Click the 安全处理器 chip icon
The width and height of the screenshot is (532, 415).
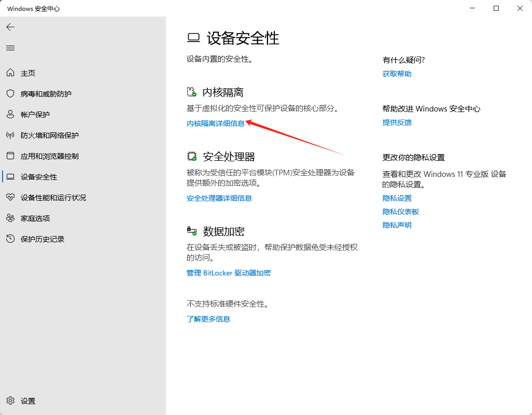tap(192, 157)
